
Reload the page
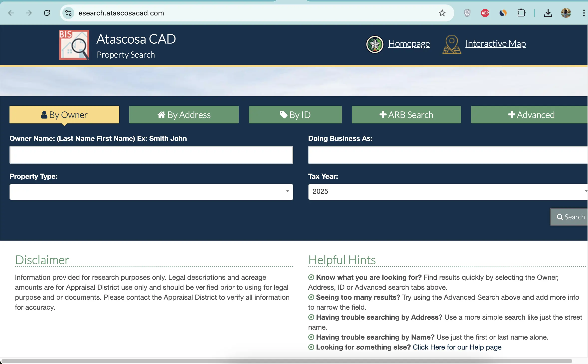[47, 13]
